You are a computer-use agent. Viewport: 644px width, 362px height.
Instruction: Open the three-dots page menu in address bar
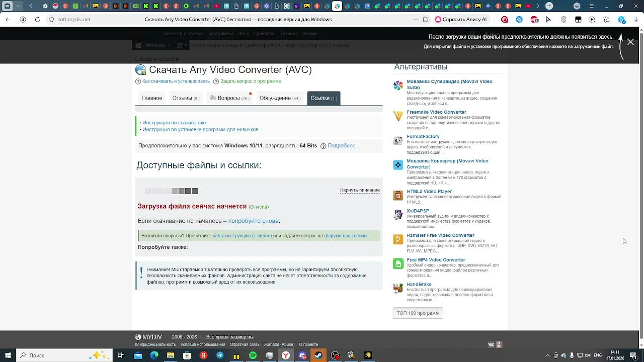[x=416, y=20]
